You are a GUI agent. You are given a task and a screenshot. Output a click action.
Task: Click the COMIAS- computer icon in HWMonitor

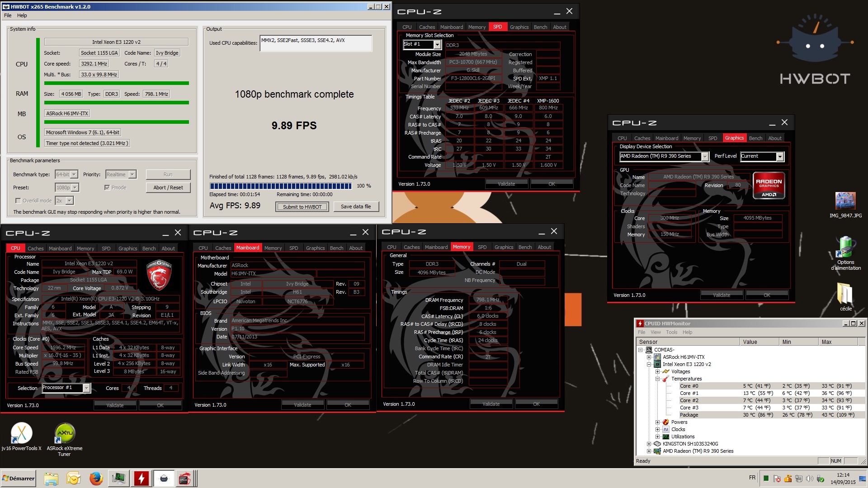pyautogui.click(x=649, y=350)
